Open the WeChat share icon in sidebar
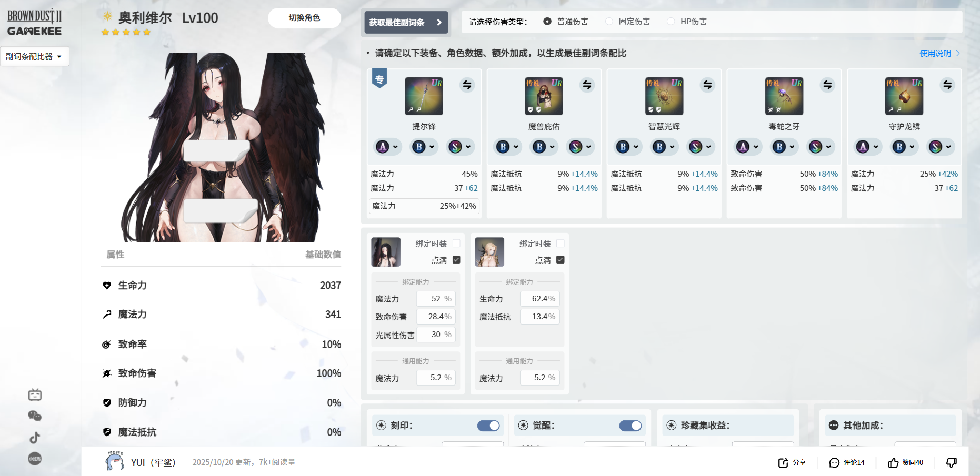Image resolution: width=980 pixels, height=476 pixels. [35, 416]
